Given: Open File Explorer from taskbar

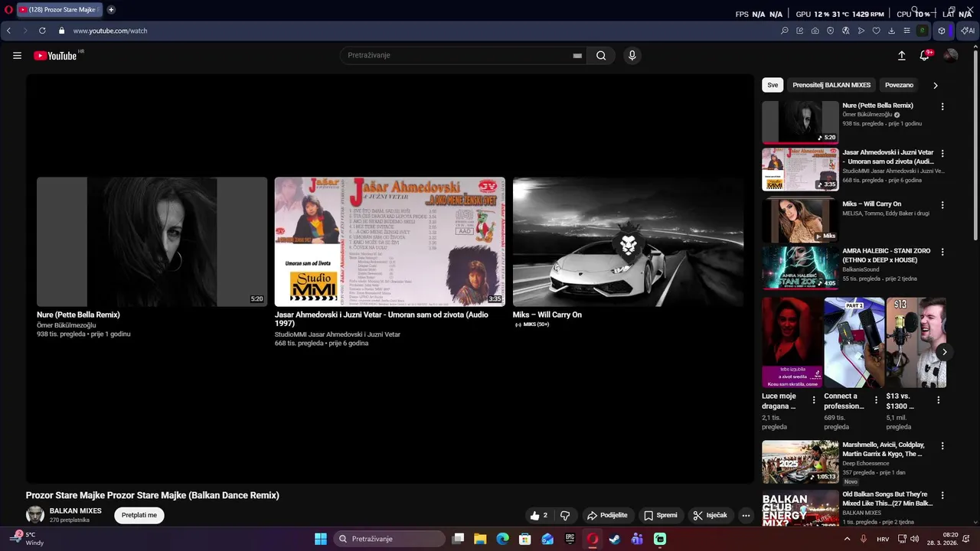Looking at the screenshot, I should point(480,539).
